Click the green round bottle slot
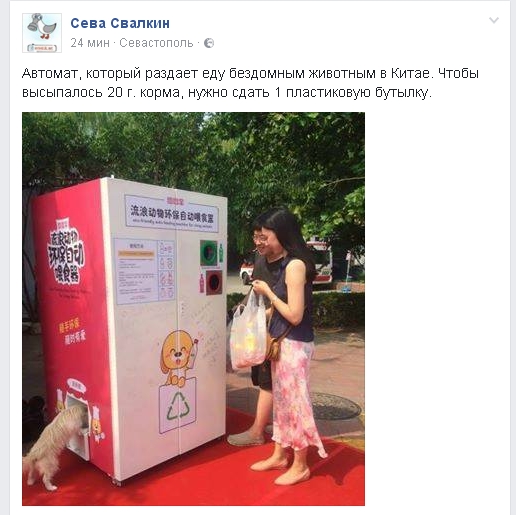This screenshot has height=515, width=516. [209, 253]
